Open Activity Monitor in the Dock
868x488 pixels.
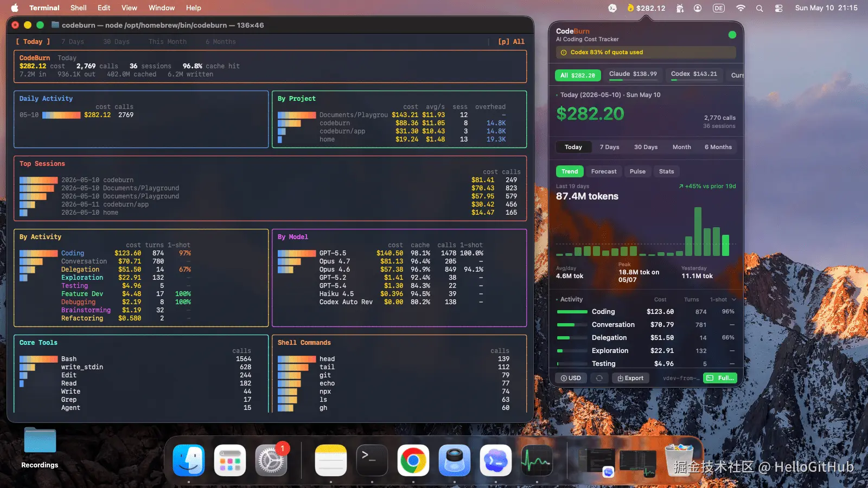point(537,460)
